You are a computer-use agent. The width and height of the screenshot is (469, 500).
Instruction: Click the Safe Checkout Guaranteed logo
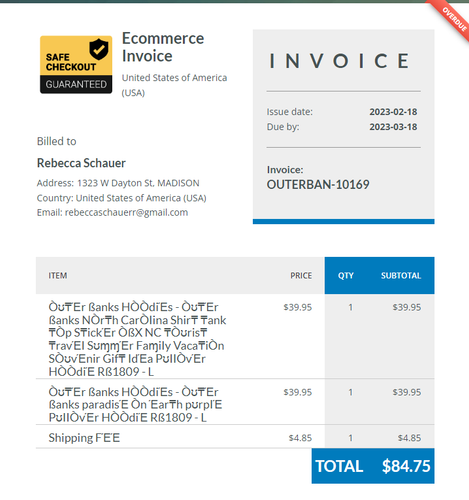(x=76, y=65)
